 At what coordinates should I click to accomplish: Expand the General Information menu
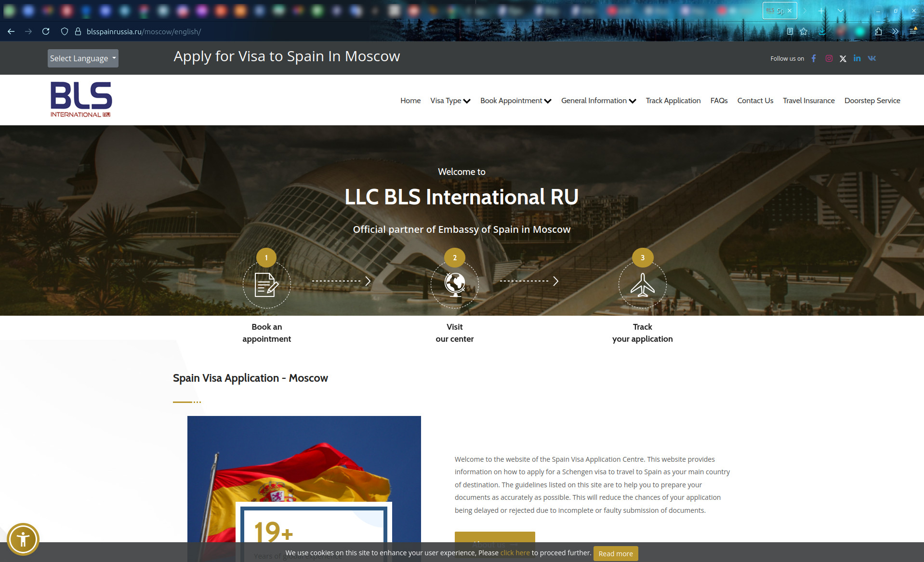pyautogui.click(x=598, y=101)
